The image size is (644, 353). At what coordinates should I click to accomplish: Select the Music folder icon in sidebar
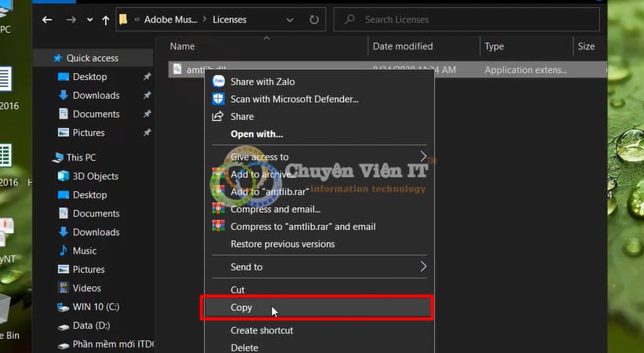click(x=64, y=250)
